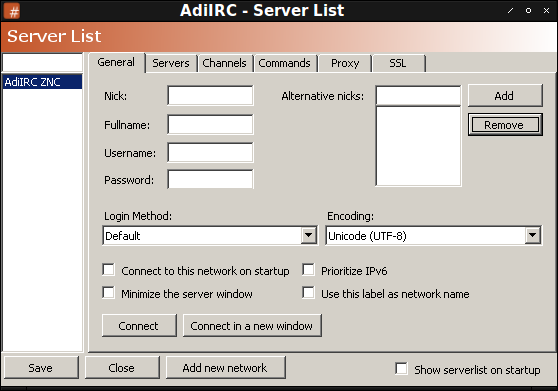The height and width of the screenshot is (391, 558).
Task: Minimize the Server List window from title bar
Action: click(510, 11)
